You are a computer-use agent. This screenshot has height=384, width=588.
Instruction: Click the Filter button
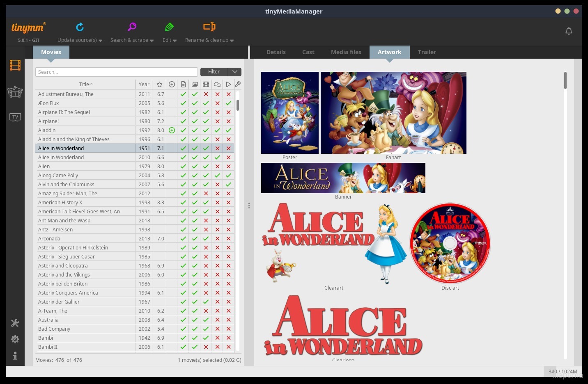(x=214, y=72)
